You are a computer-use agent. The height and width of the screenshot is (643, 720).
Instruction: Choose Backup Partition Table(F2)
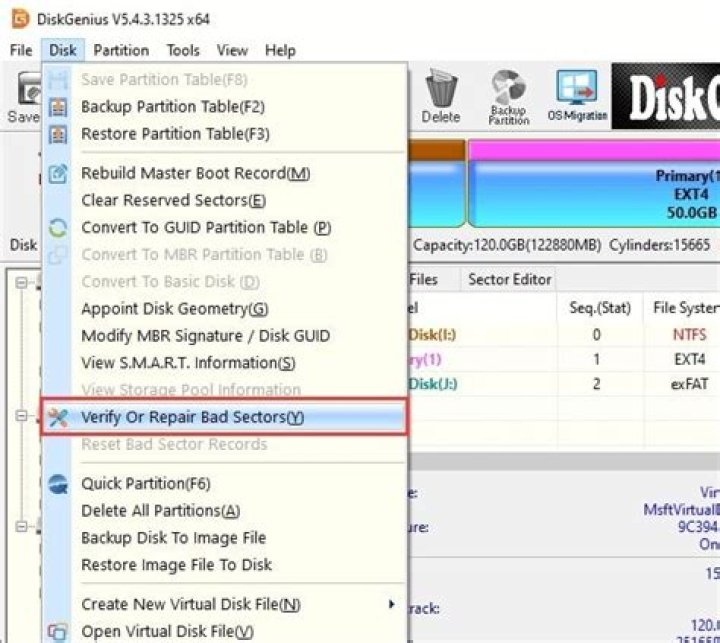[225, 107]
